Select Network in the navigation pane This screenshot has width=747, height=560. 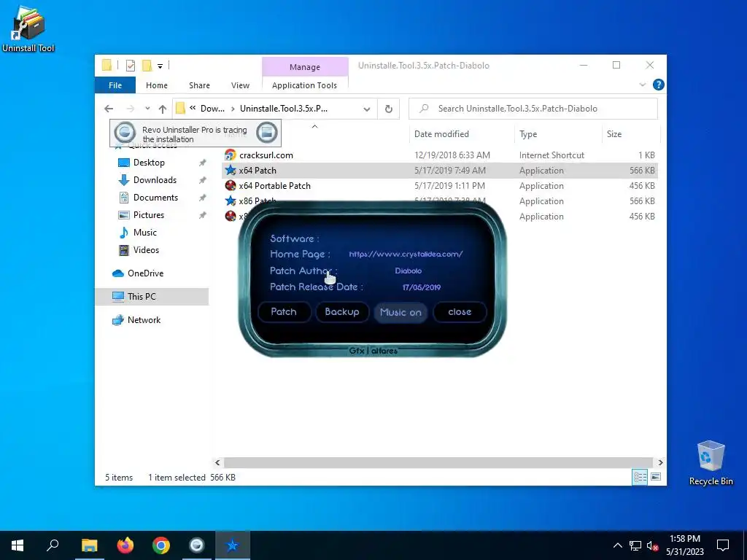(144, 320)
